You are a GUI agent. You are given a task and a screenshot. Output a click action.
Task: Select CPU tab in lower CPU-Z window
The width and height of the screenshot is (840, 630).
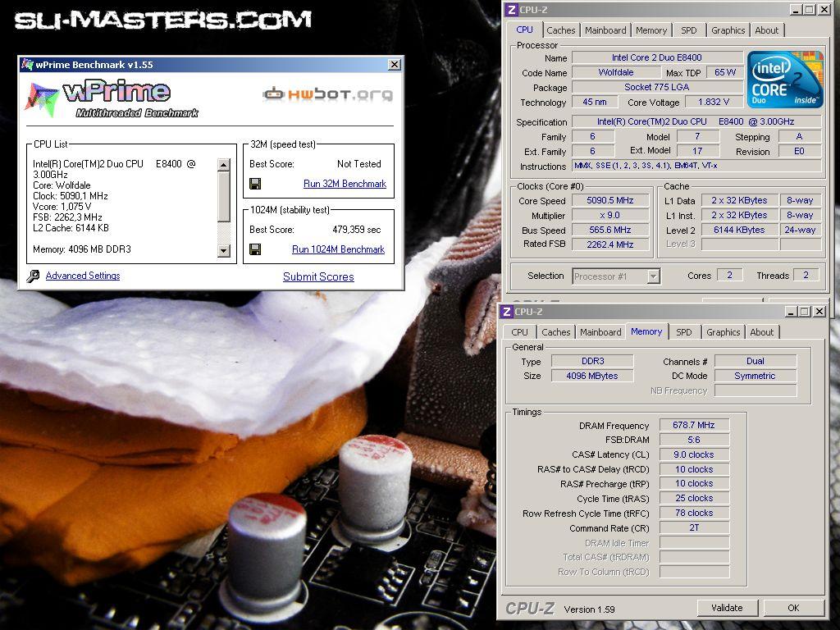(519, 332)
